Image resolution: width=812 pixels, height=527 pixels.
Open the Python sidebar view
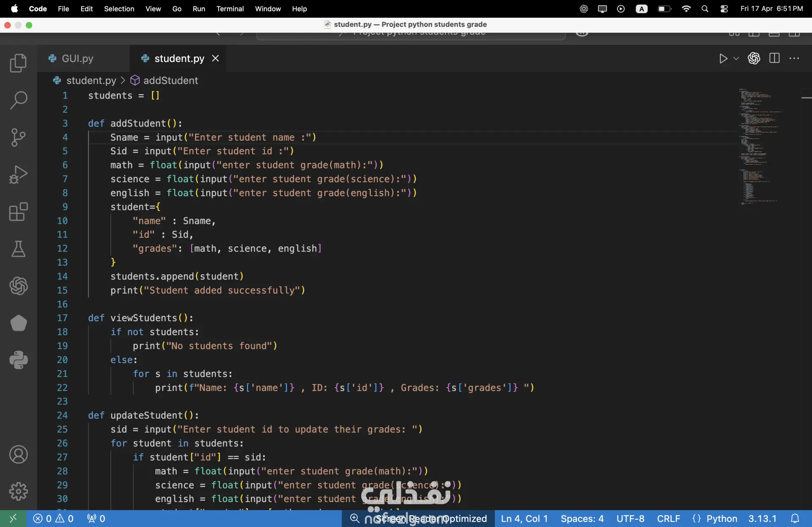[x=18, y=360]
